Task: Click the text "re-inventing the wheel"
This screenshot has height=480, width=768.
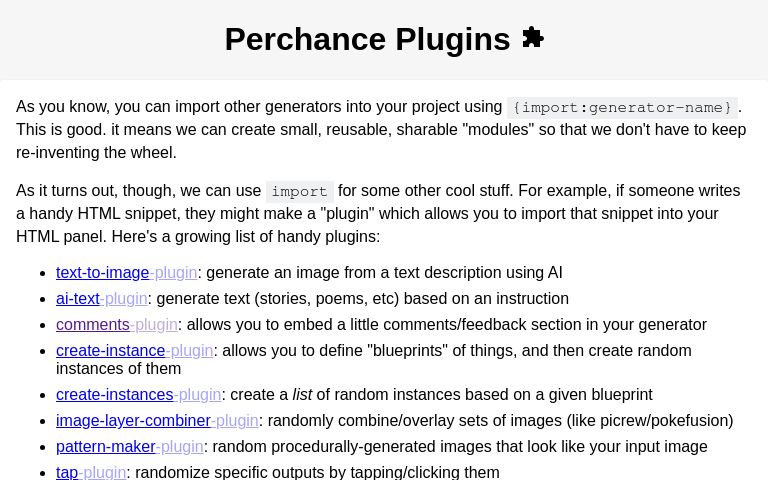Action: coord(96,153)
